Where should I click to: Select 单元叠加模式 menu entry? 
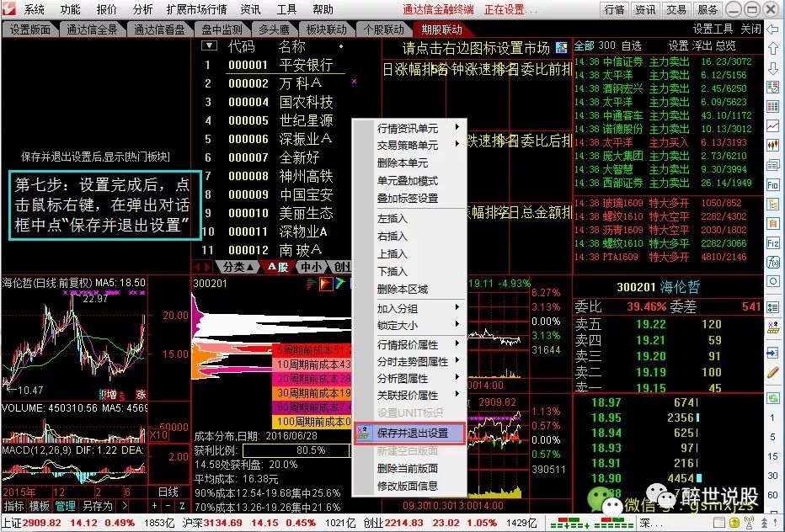coord(409,181)
